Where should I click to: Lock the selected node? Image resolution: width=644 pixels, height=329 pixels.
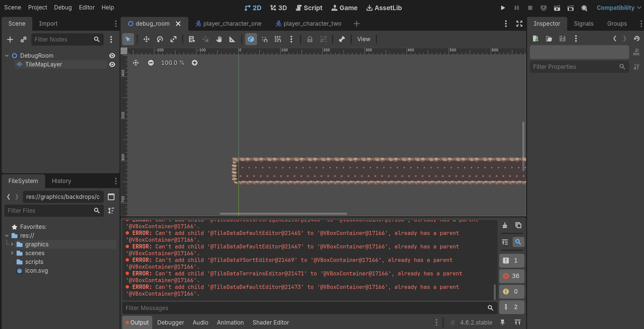click(x=310, y=39)
